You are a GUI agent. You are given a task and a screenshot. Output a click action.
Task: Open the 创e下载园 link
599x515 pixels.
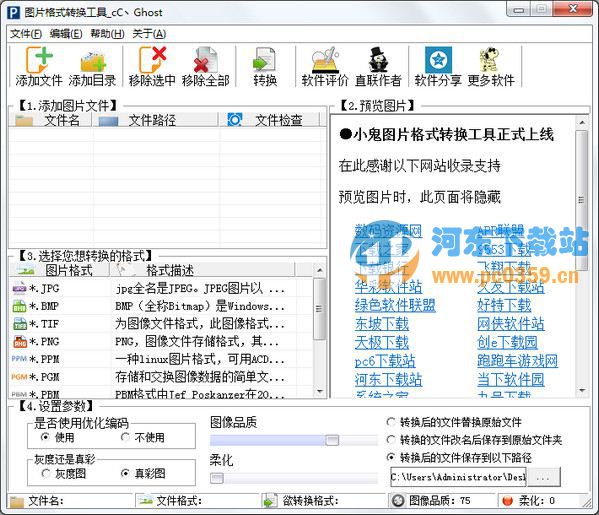507,343
